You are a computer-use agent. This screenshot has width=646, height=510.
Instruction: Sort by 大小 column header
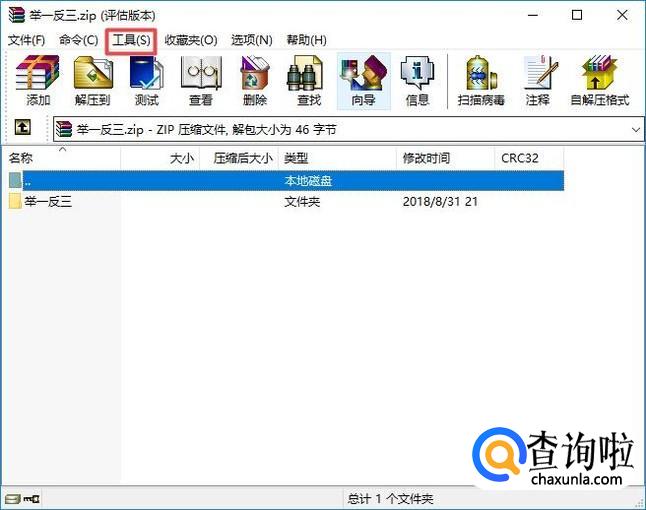pyautogui.click(x=160, y=158)
